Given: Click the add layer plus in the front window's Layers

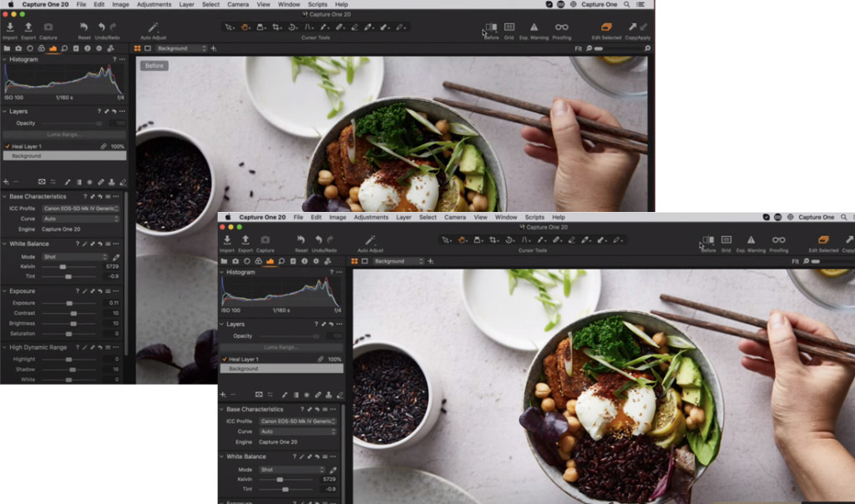Looking at the screenshot, I should 222,395.
